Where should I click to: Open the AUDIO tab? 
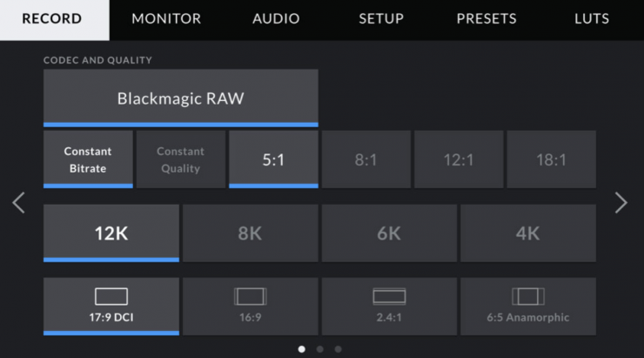coord(276,19)
